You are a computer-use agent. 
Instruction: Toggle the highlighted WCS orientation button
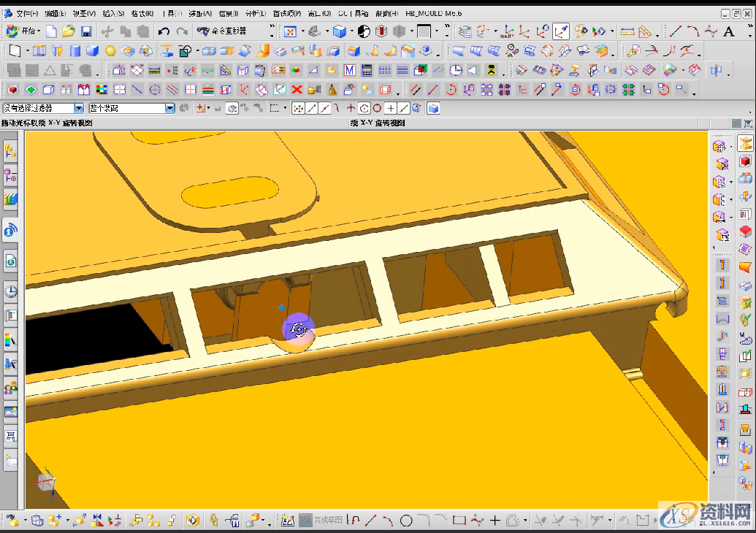[x=561, y=31]
